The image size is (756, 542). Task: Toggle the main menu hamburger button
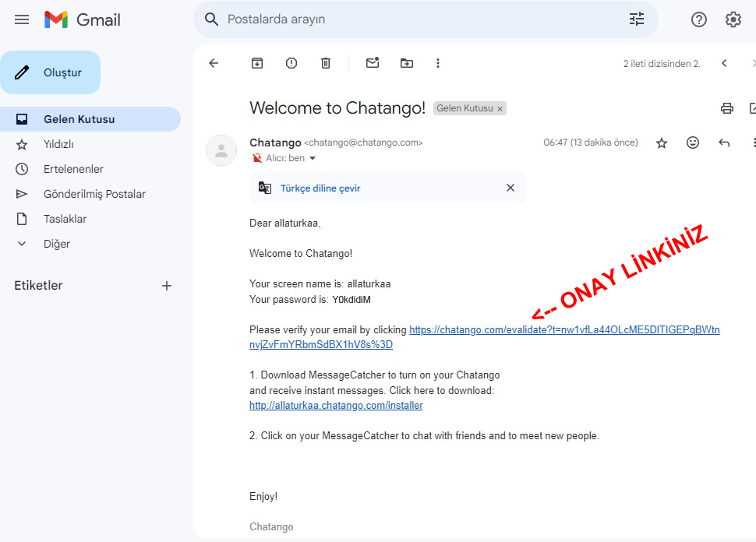coord(22,19)
